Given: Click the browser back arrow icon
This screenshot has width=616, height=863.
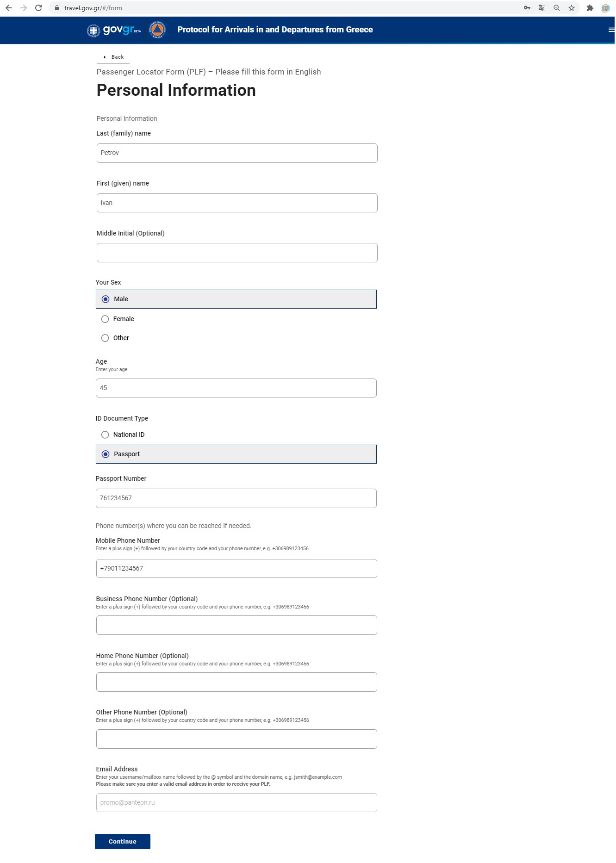Looking at the screenshot, I should coord(8,8).
